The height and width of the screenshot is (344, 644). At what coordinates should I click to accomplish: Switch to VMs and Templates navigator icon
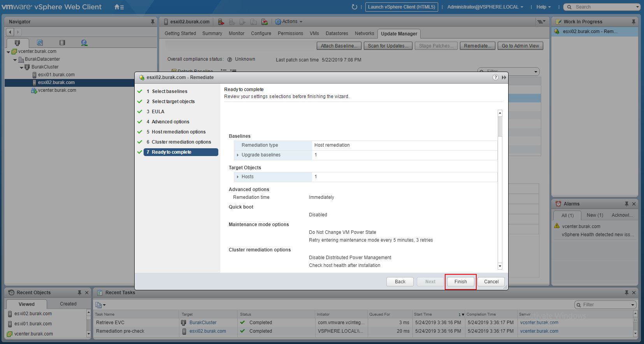click(x=40, y=43)
